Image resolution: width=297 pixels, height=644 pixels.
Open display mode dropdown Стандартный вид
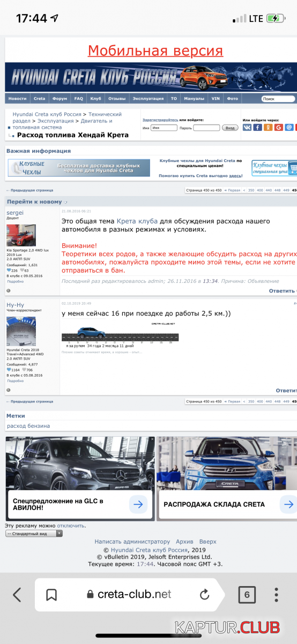(x=34, y=533)
